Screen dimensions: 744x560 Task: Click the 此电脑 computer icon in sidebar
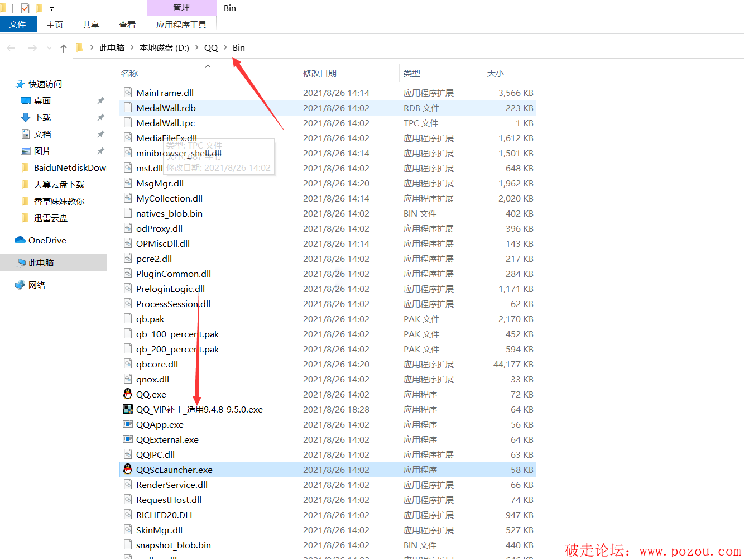pos(22,262)
